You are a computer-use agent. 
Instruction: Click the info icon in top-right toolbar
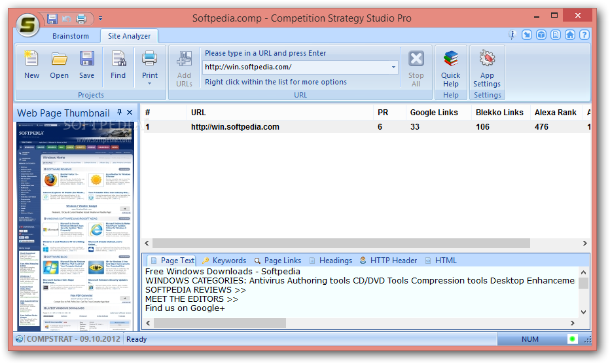pos(512,35)
